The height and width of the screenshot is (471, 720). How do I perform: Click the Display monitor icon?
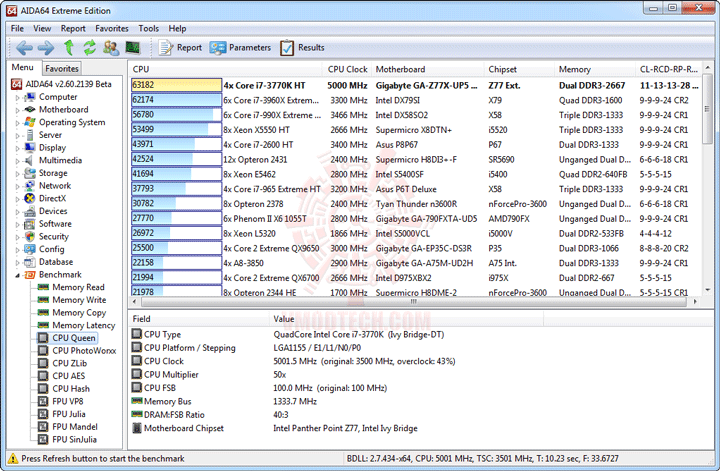click(30, 147)
